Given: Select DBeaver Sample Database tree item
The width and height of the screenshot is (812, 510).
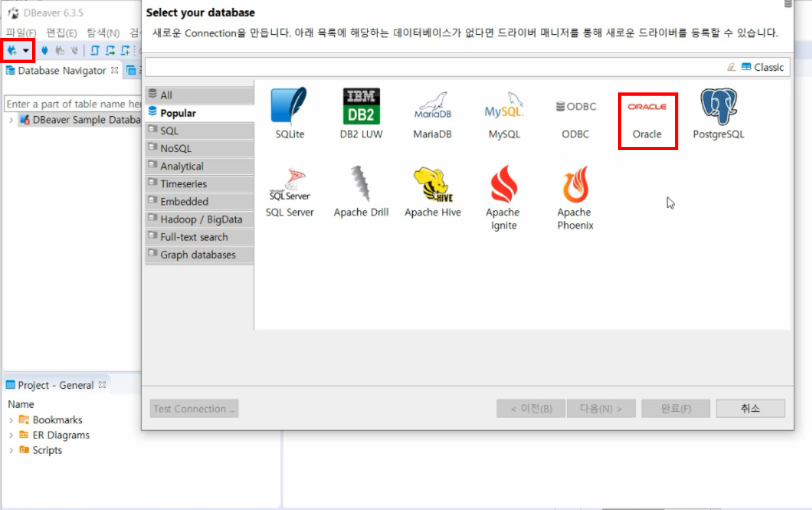Looking at the screenshot, I should pos(81,120).
